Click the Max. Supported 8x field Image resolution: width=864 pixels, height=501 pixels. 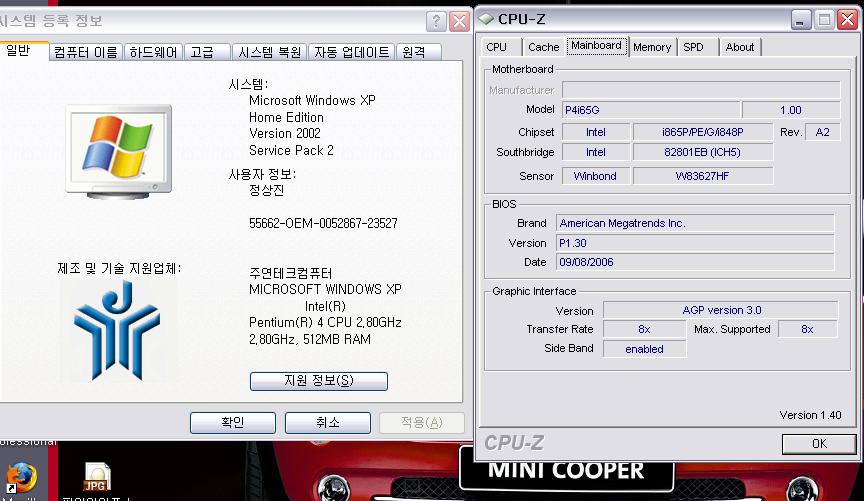tap(807, 329)
